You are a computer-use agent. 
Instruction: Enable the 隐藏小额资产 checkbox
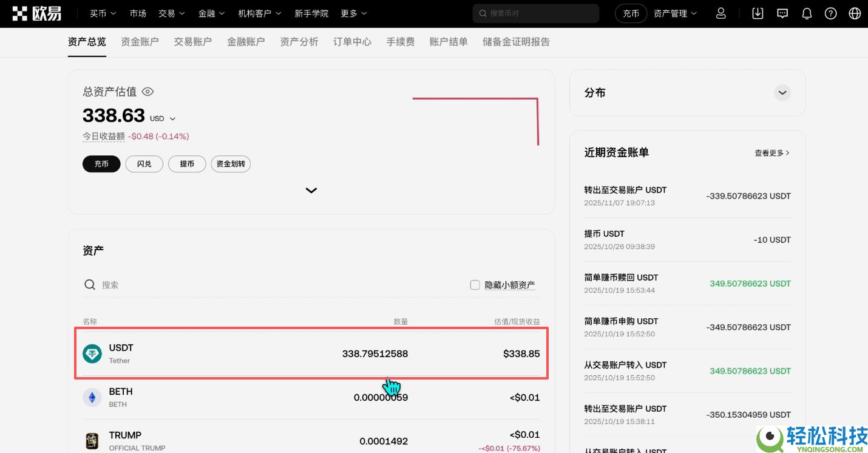tap(475, 284)
